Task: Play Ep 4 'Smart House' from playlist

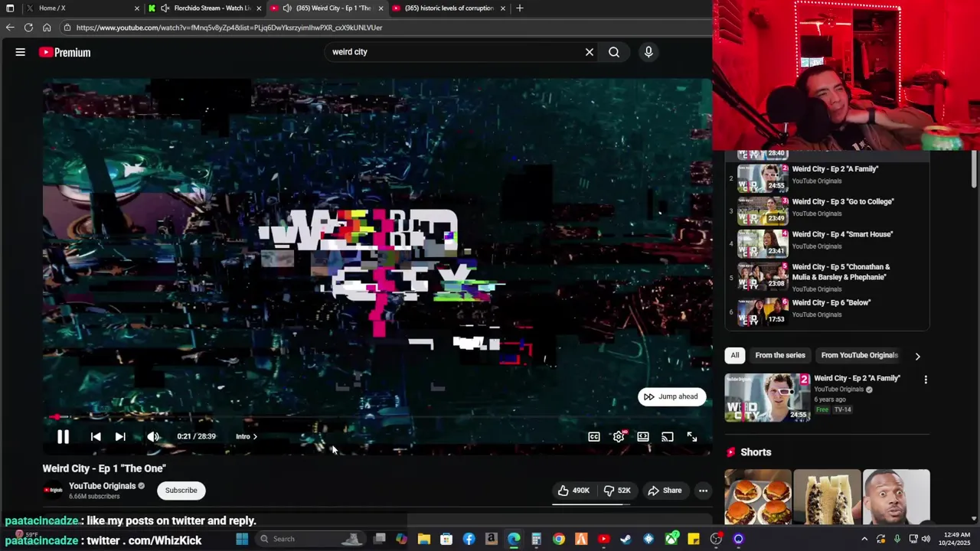Action: click(x=827, y=243)
